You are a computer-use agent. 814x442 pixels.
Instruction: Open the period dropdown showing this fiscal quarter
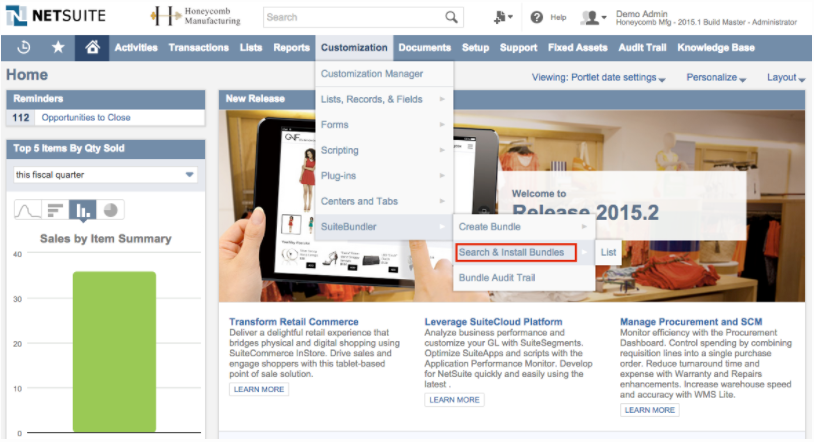(105, 175)
